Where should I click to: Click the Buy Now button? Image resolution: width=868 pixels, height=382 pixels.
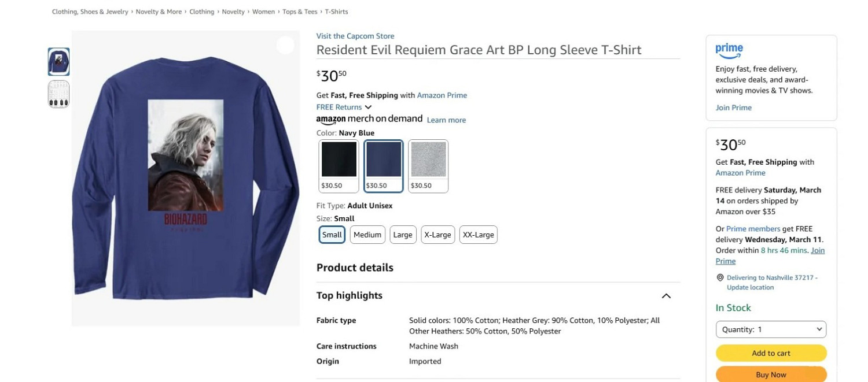point(771,374)
